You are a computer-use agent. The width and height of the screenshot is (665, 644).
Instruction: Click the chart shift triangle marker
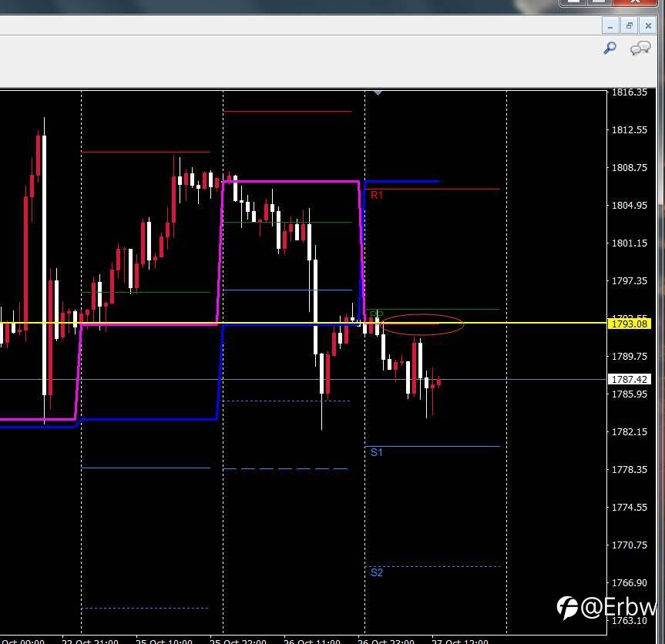[x=378, y=92]
